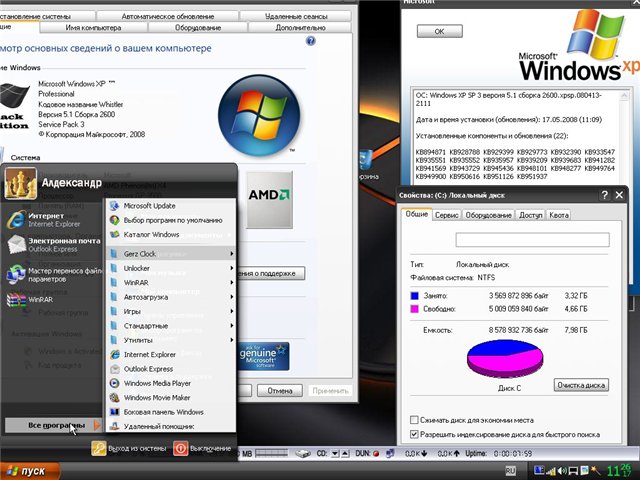Open the Files and Settings Transfer Wizard
Image resolution: width=640 pixels, height=480 pixels.
point(53,275)
